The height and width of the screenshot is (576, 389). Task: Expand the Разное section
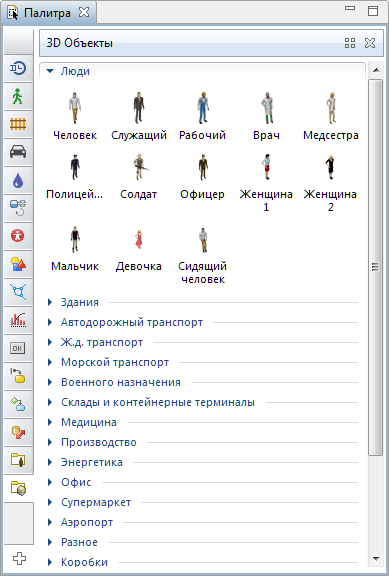(50, 542)
